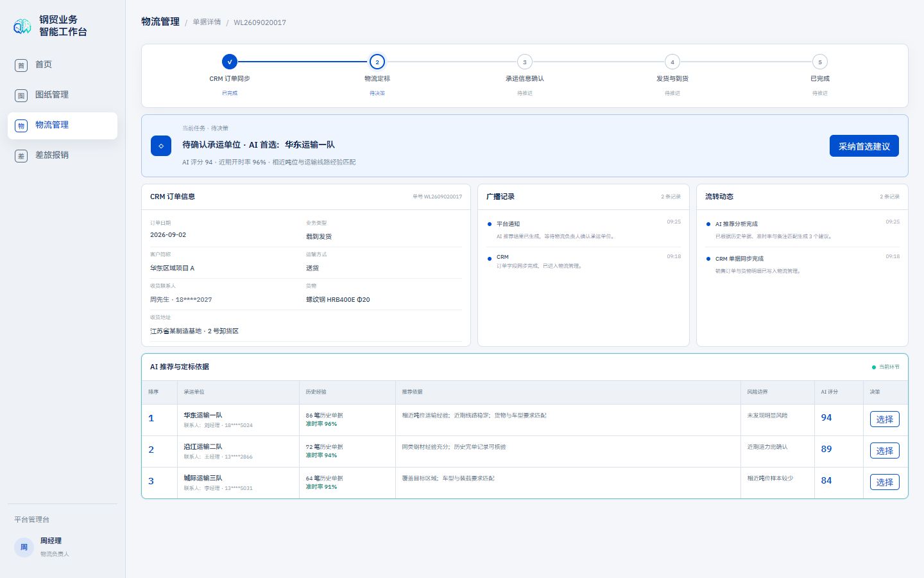Open 首页 from the sidebar
Viewport: 924px width, 578px height.
[x=62, y=65]
